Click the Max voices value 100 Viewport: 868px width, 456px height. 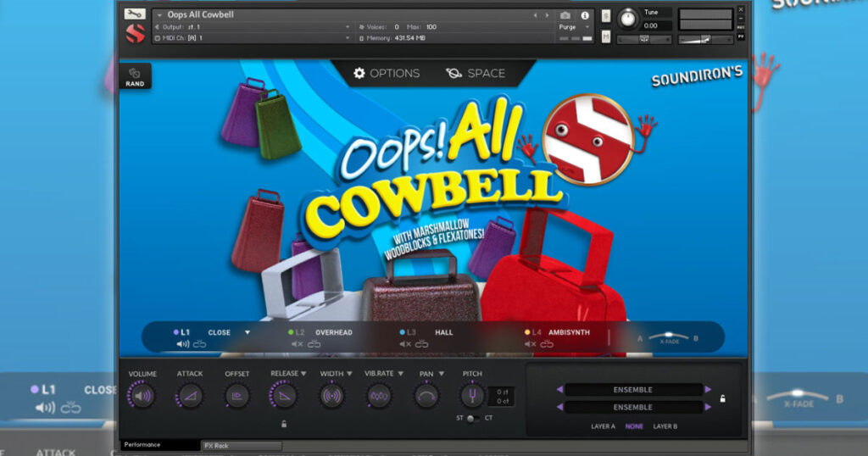click(431, 26)
